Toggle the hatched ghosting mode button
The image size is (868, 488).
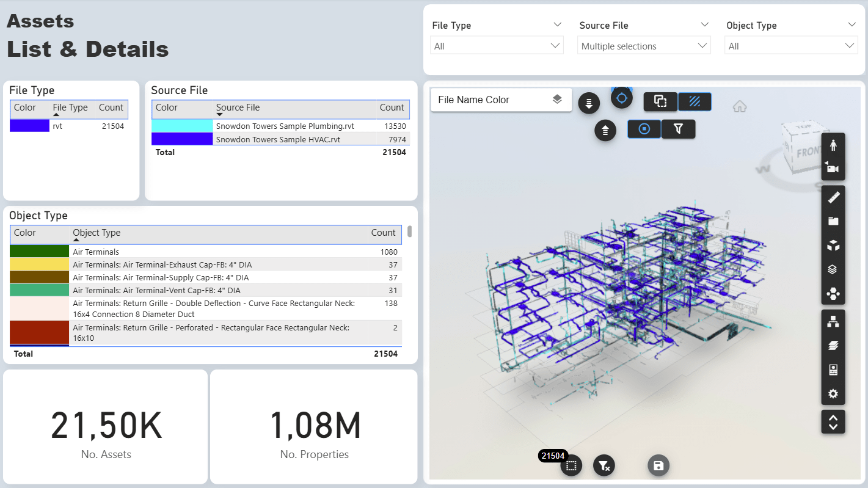tap(695, 101)
